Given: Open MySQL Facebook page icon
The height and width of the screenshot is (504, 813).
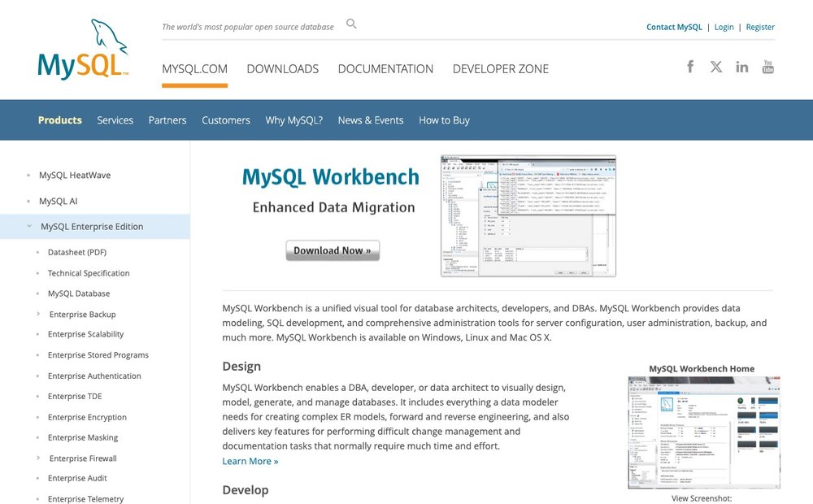Looking at the screenshot, I should pyautogui.click(x=690, y=67).
